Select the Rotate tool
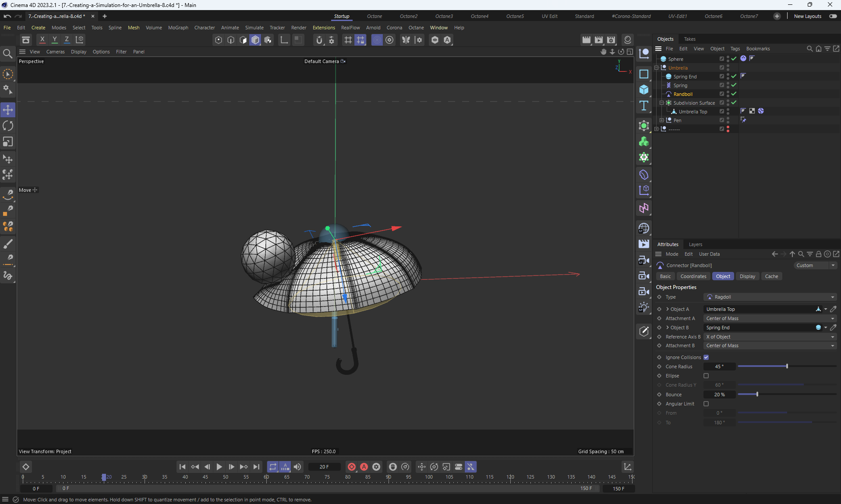841x504 pixels. [x=8, y=126]
